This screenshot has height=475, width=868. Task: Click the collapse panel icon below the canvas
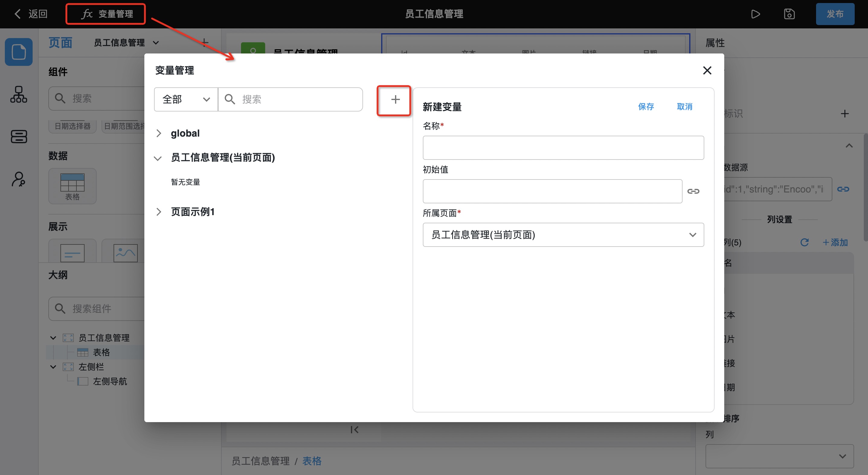pos(354,429)
